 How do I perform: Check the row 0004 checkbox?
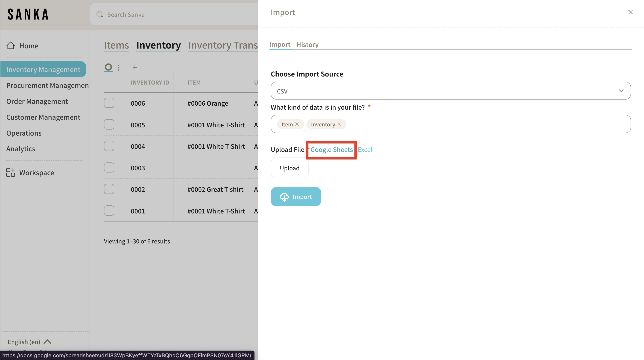109,146
